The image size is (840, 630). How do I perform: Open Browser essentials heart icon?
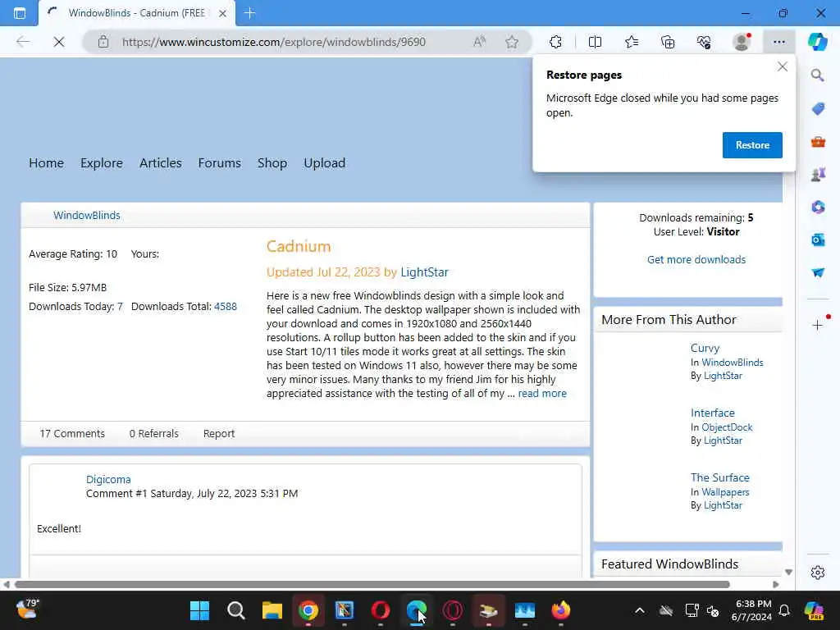pos(704,42)
